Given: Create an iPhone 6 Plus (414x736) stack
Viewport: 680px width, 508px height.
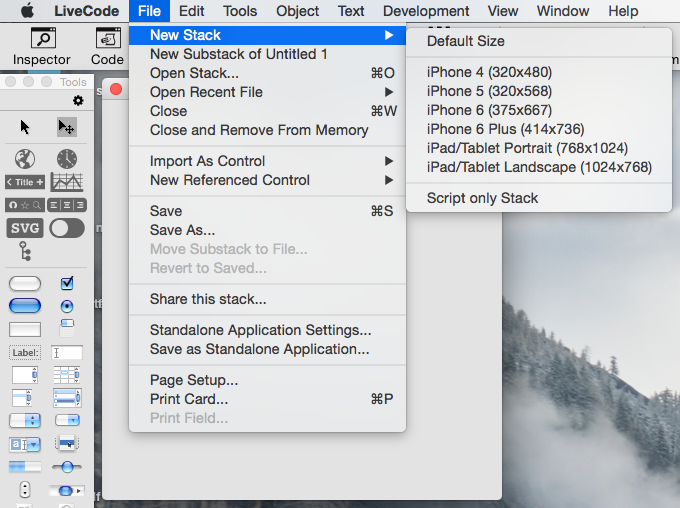Looking at the screenshot, I should [x=539, y=129].
